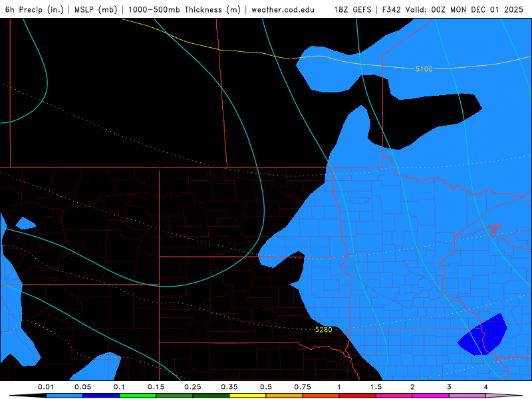
Task: Click the light blue 0.01 legend swatch
Action: [x=65, y=396]
